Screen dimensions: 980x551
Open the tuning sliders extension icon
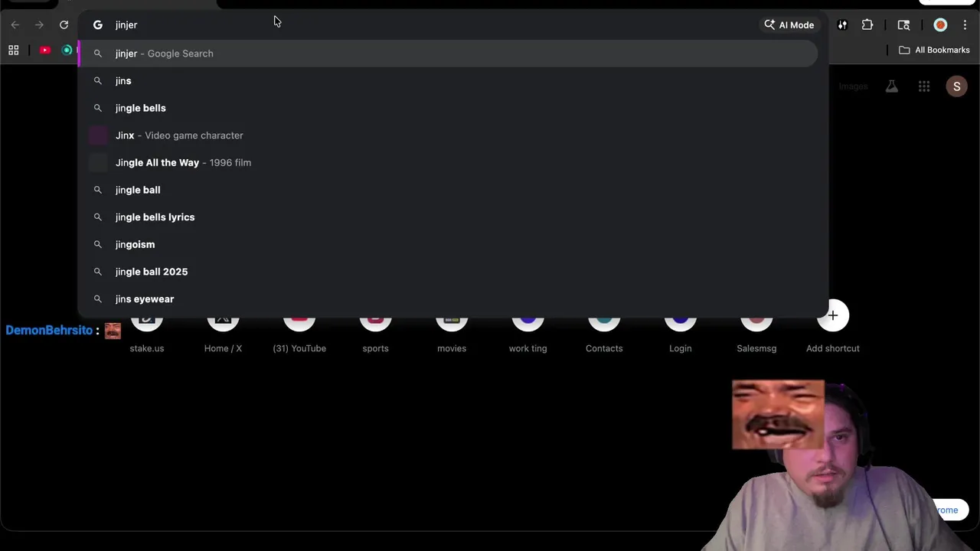click(842, 25)
